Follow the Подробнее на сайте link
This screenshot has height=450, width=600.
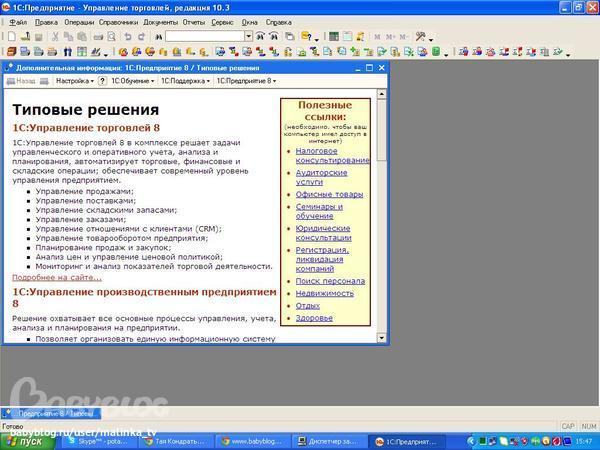click(56, 277)
